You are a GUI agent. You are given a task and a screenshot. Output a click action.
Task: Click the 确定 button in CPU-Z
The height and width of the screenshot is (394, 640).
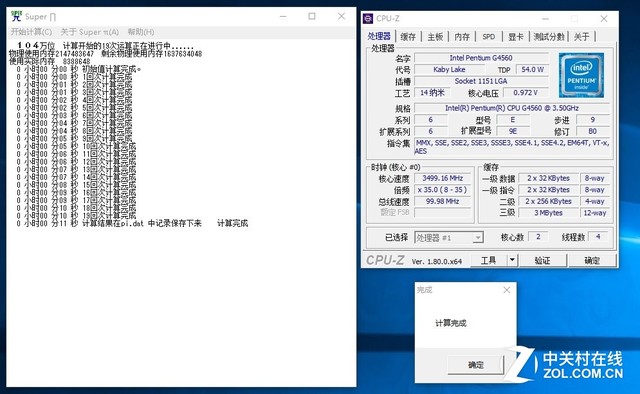coord(592,260)
